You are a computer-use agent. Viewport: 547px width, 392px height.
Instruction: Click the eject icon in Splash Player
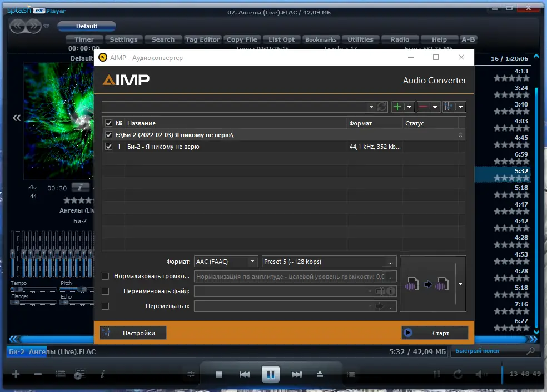tap(320, 374)
